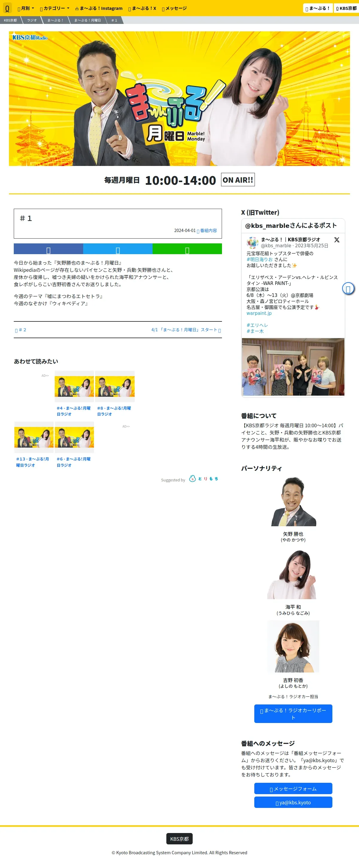This screenshot has height=868, width=359.
Task: Open the 月別 dropdown menu
Action: 26,8
